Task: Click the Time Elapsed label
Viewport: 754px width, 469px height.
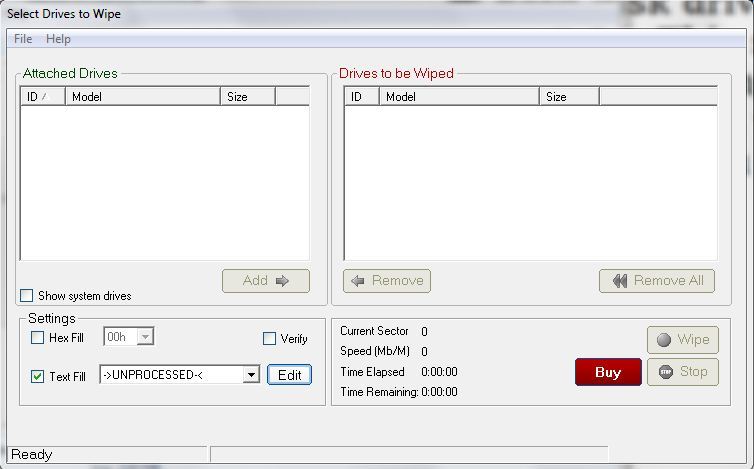Action: tap(372, 372)
